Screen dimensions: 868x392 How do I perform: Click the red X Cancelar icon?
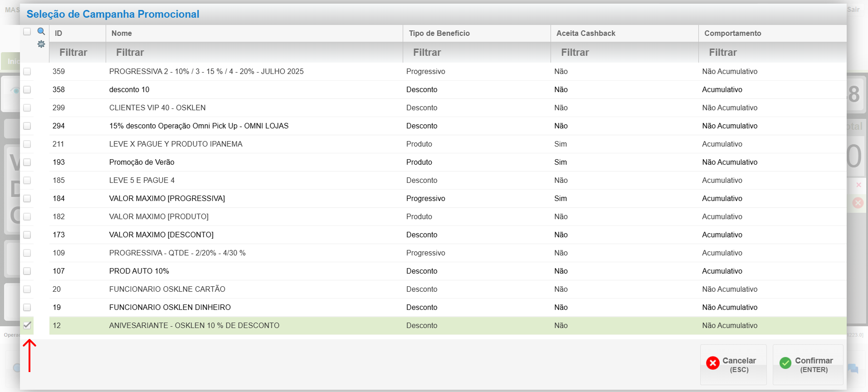coord(712,363)
